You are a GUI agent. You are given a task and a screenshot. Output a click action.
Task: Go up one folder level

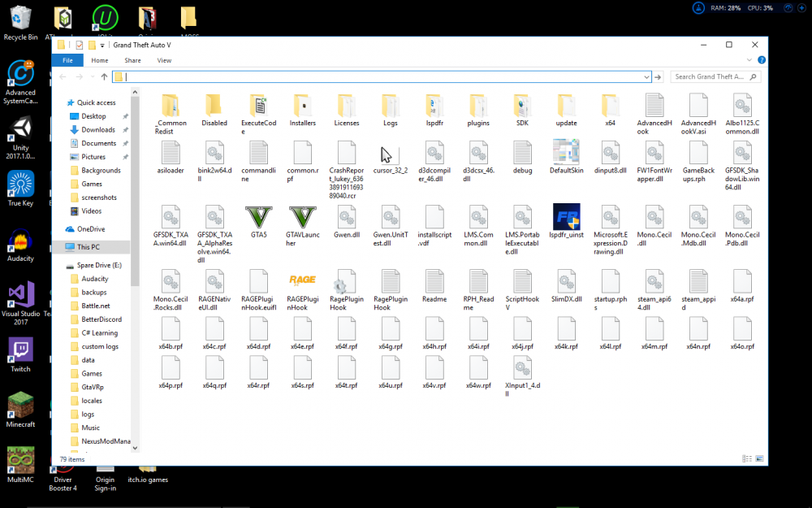104,76
